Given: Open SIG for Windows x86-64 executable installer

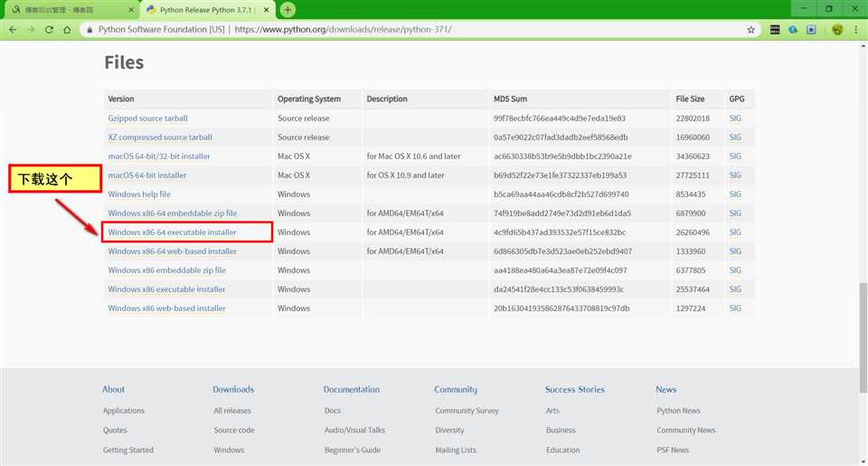Looking at the screenshot, I should [735, 233].
